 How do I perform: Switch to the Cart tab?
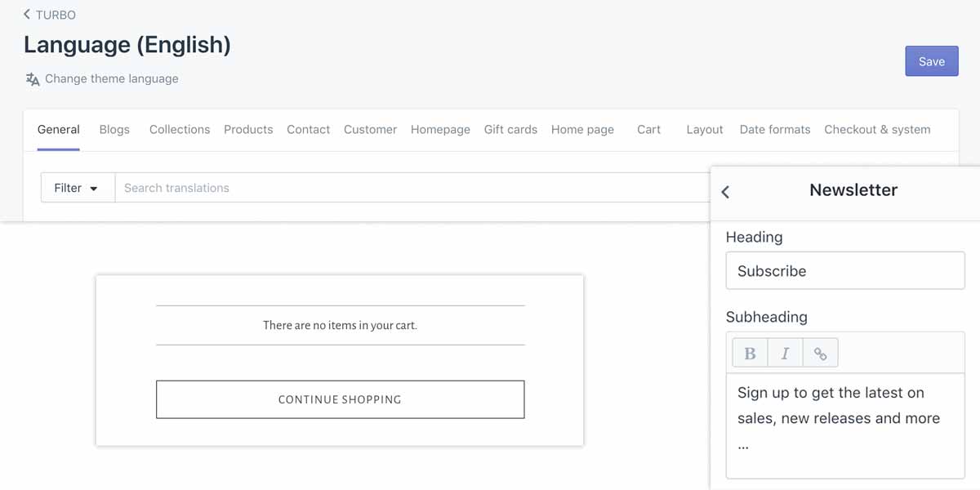click(x=648, y=129)
